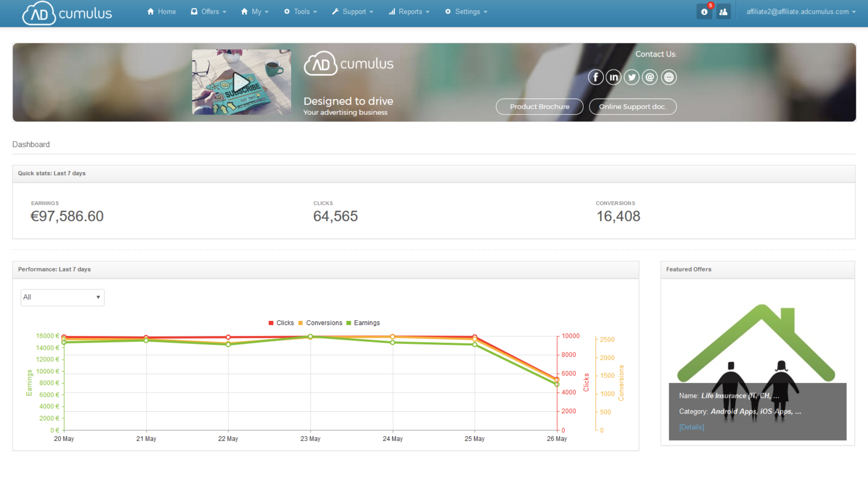Open the website globe icon

coord(669,77)
